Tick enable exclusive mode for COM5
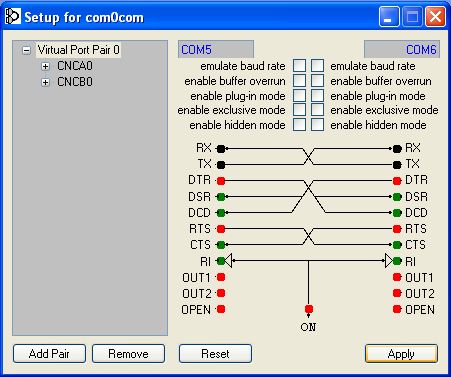The image size is (451, 377). (x=299, y=110)
